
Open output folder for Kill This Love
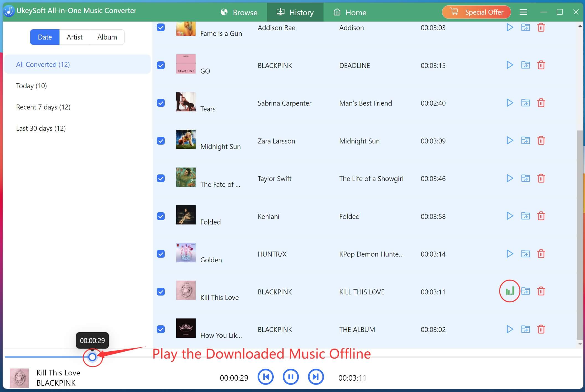click(x=525, y=291)
